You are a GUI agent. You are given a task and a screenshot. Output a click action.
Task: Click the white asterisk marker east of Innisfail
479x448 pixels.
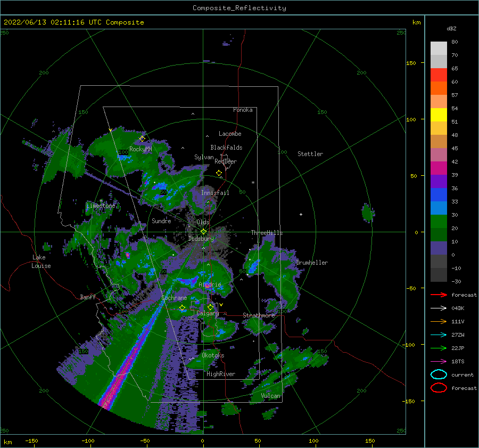tap(253, 183)
